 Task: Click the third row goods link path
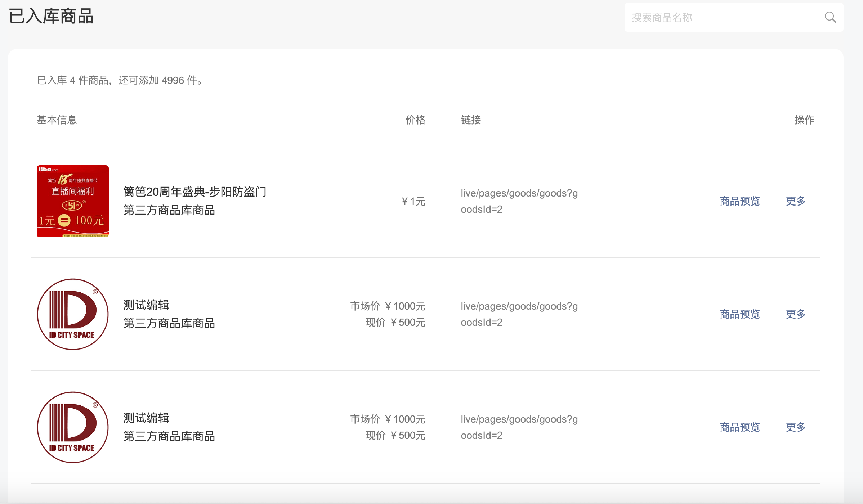point(519,427)
